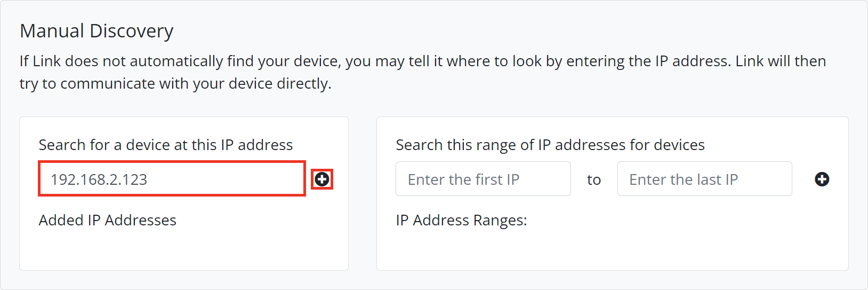Click the word "Manual" in the title
This screenshot has width=868, height=290.
pyautogui.click(x=52, y=31)
